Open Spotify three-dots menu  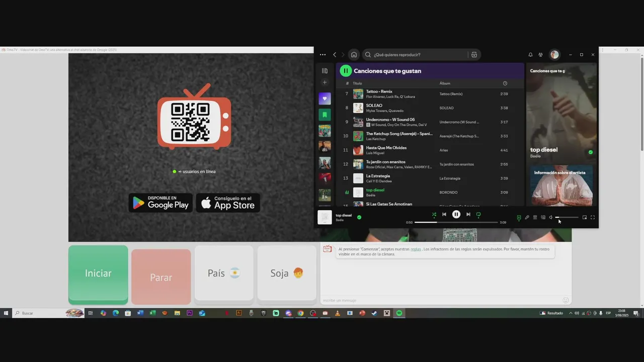[x=323, y=55]
